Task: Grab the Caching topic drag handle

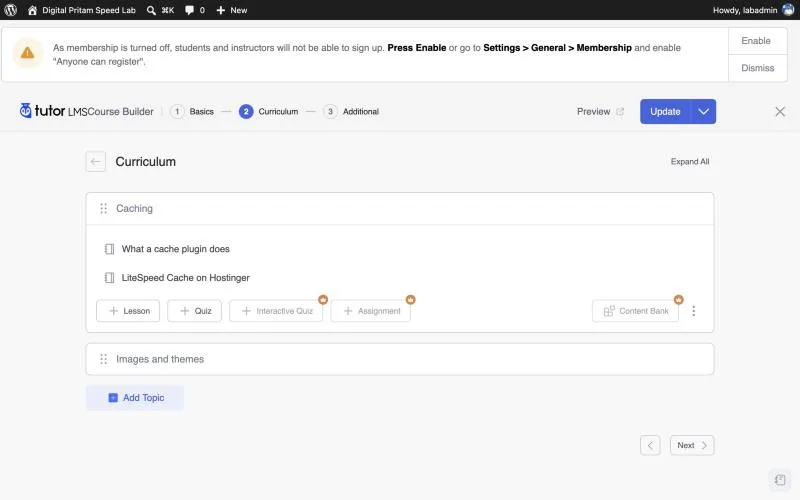Action: coord(104,208)
